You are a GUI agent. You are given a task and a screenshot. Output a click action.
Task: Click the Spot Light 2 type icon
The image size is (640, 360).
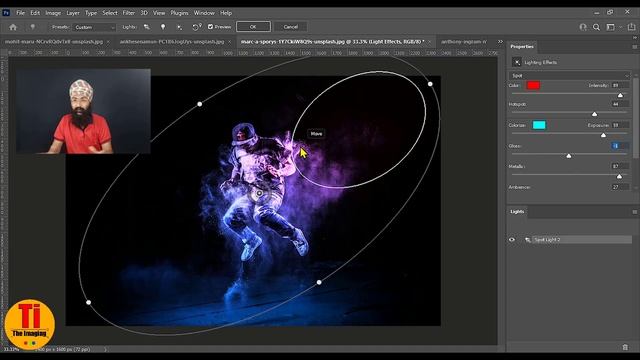(x=528, y=240)
